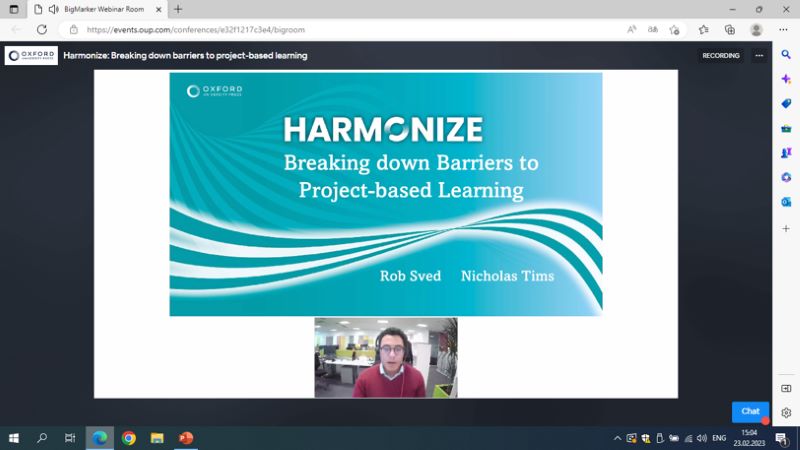
Task: Open the Favorites list
Action: tap(704, 30)
